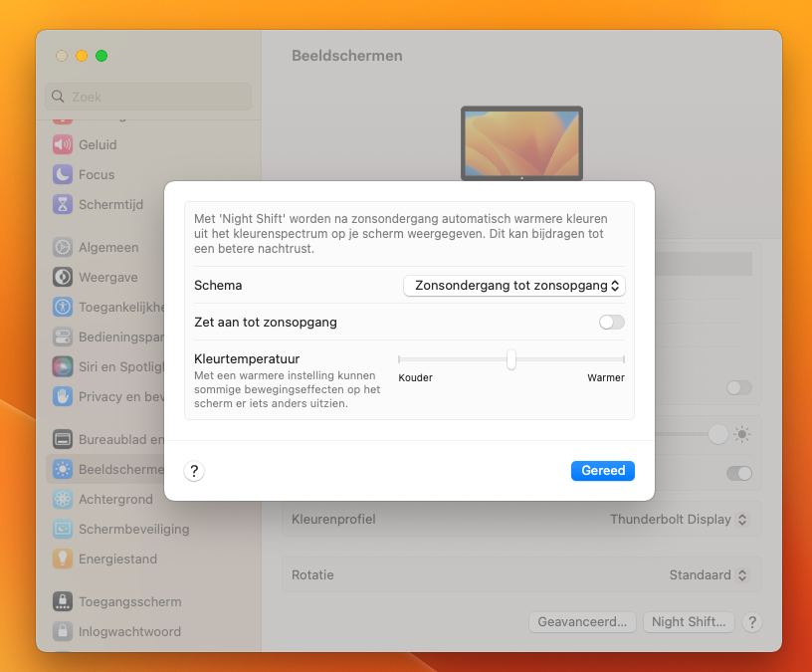Click the Energiestand lightbulb icon
Image resolution: width=812 pixels, height=672 pixels.
tap(63, 559)
